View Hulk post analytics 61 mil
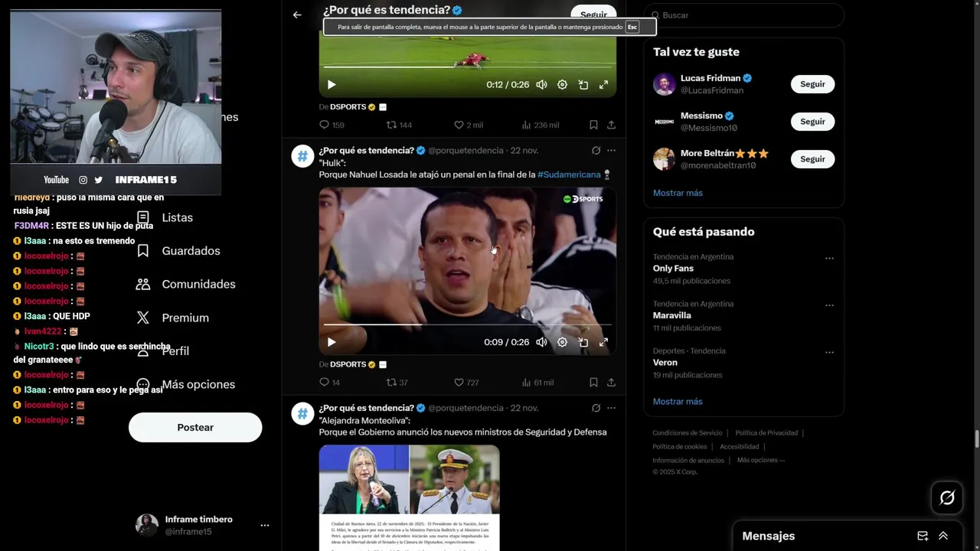Image resolution: width=980 pixels, height=551 pixels. (537, 382)
